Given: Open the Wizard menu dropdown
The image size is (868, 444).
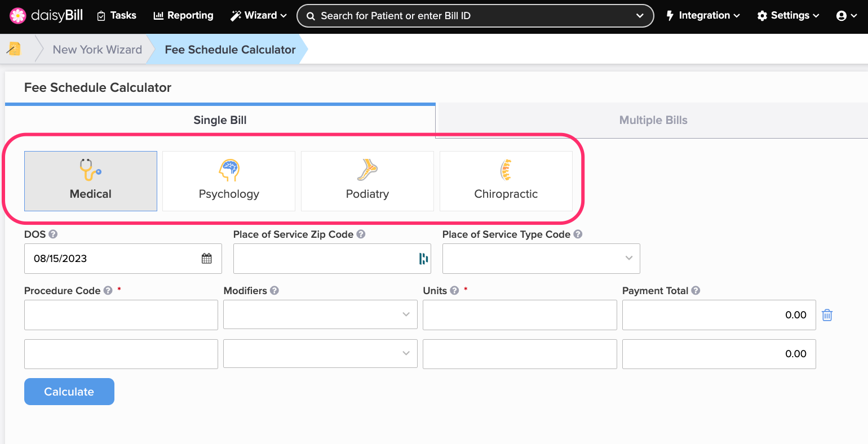Looking at the screenshot, I should pyautogui.click(x=259, y=16).
